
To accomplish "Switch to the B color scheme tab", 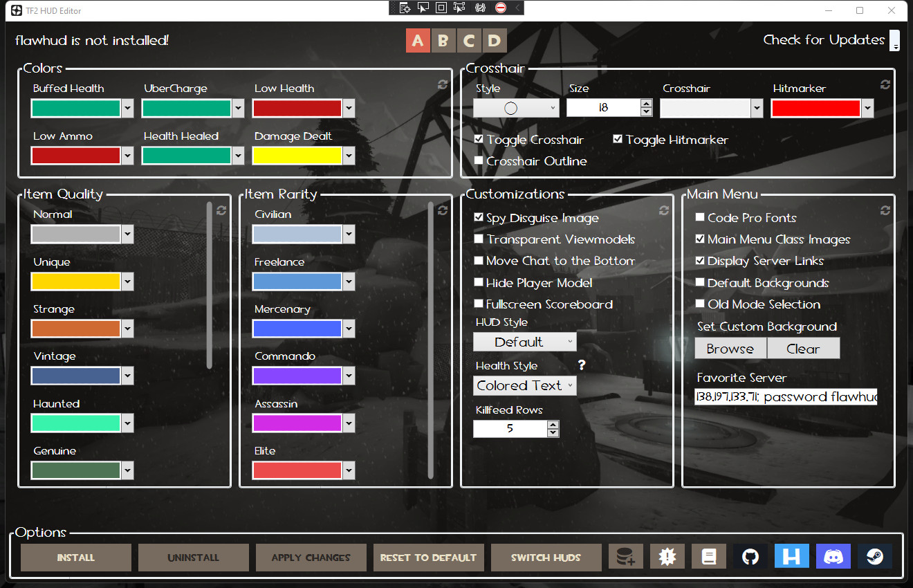I will 443,40.
